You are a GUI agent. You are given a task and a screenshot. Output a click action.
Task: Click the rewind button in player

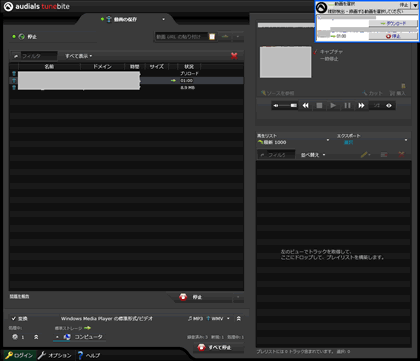305,106
